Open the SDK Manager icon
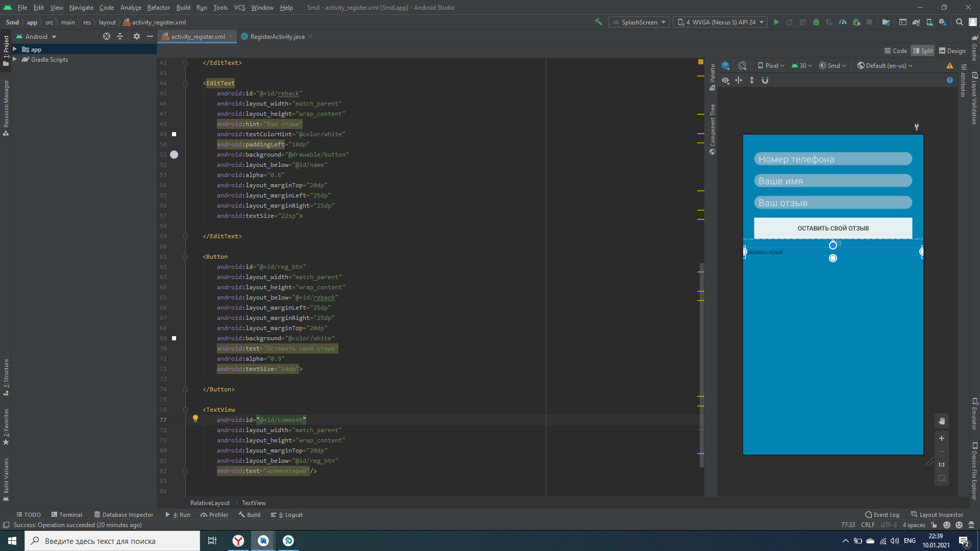Screen dimensions: 980x551 click(943, 22)
